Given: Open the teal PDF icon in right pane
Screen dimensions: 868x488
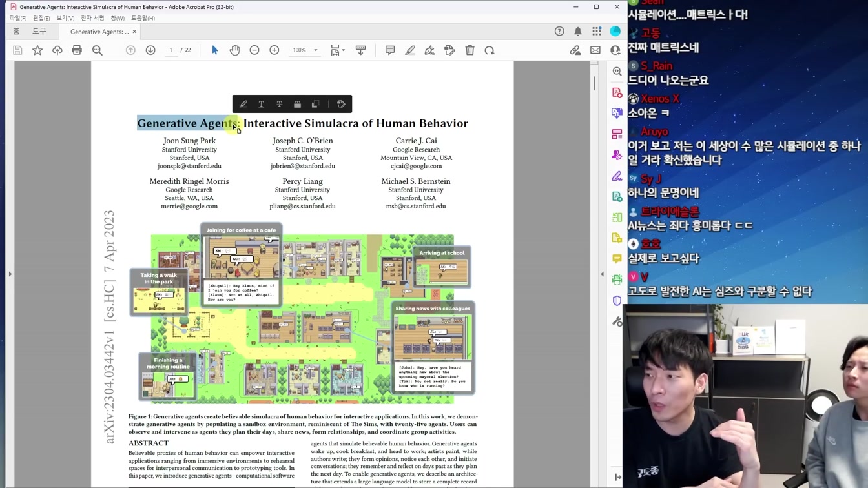Looking at the screenshot, I should pos(617,196).
